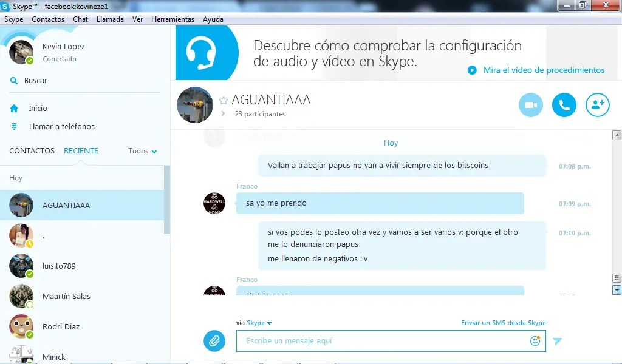Open conversation with Maartín Salas
Viewport: 622px width, 364px height.
click(82, 296)
